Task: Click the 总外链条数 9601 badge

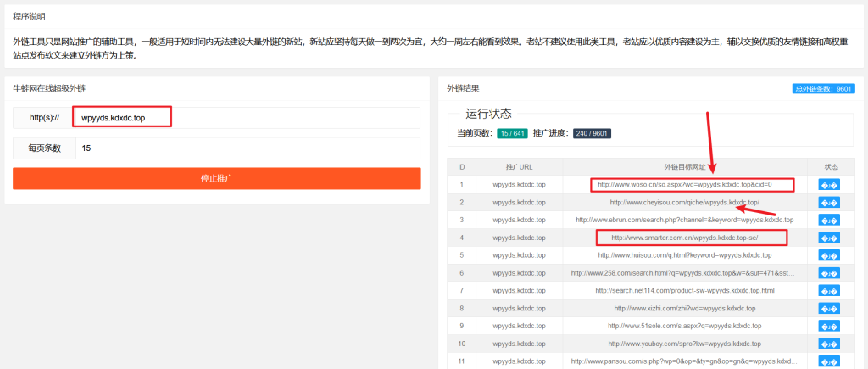Action: (821, 88)
